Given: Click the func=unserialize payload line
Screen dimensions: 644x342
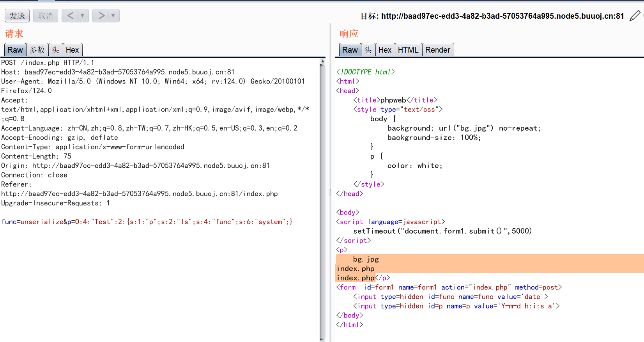Looking at the screenshot, I should (x=147, y=222).
